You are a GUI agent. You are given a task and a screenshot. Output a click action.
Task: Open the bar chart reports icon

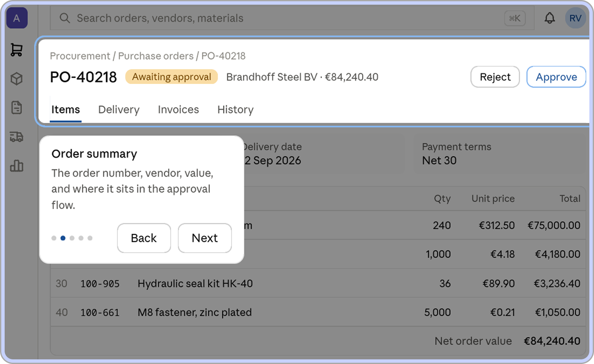(16, 166)
